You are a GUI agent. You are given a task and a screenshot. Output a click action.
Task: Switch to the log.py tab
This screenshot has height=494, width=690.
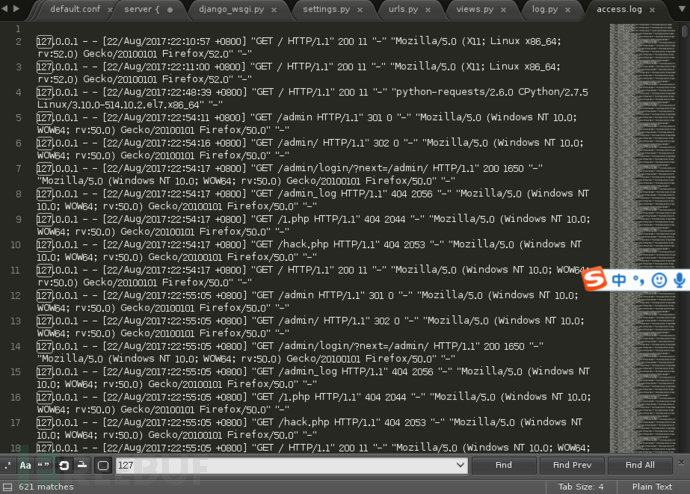click(x=545, y=9)
